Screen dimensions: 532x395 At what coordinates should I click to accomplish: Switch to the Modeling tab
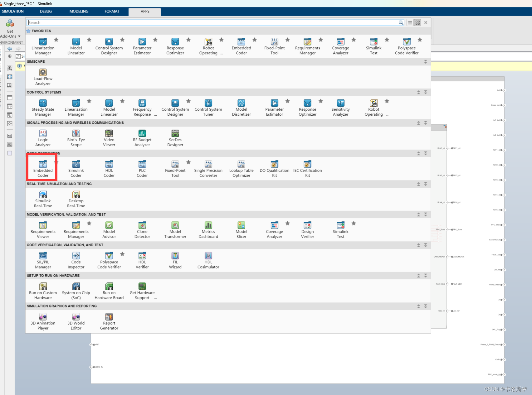[x=79, y=11]
